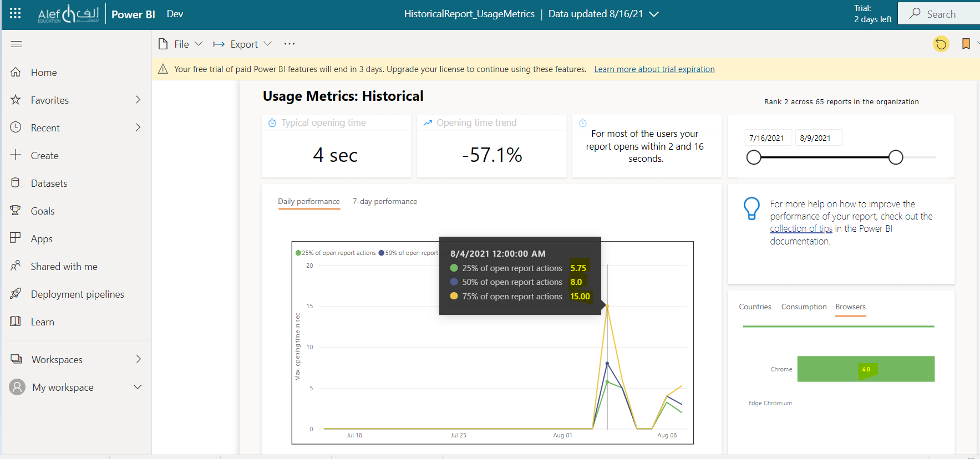This screenshot has width=980, height=459.
Task: Expand the Favorites chevron
Action: pyautogui.click(x=138, y=100)
